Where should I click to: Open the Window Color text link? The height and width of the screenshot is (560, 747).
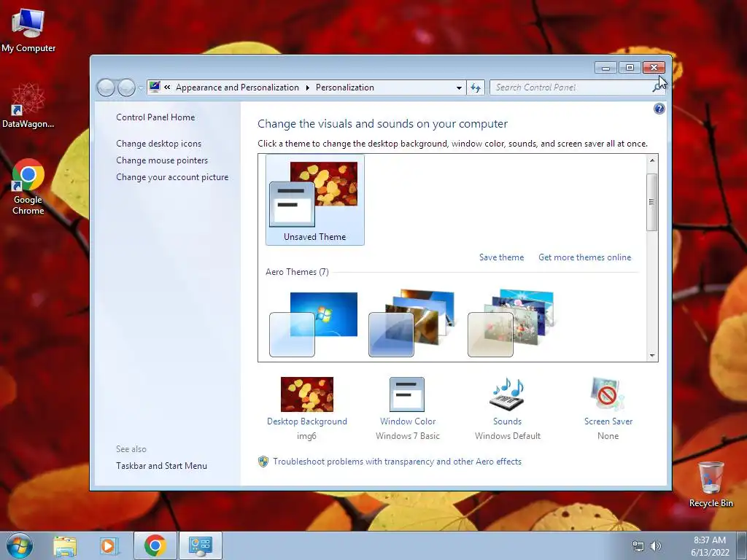tap(408, 421)
